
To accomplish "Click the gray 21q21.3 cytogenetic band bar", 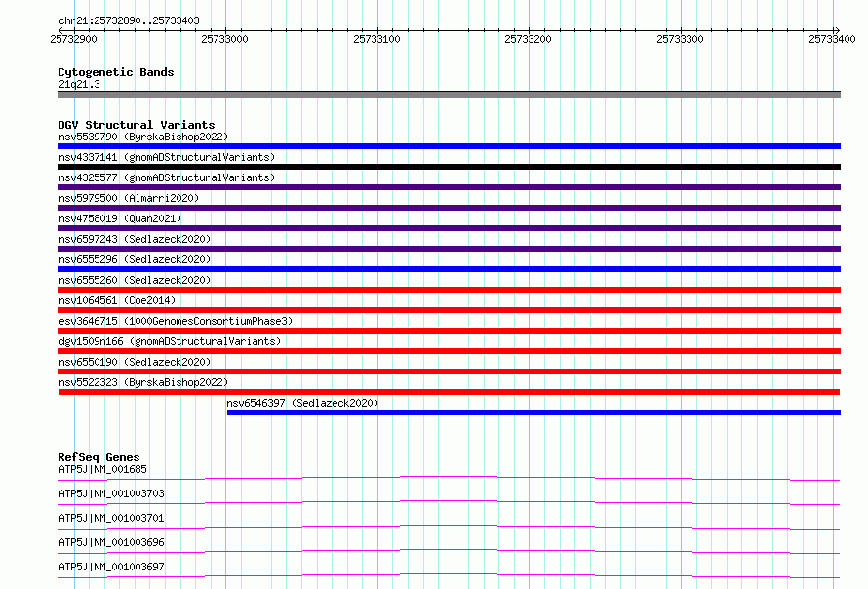I will [449, 95].
